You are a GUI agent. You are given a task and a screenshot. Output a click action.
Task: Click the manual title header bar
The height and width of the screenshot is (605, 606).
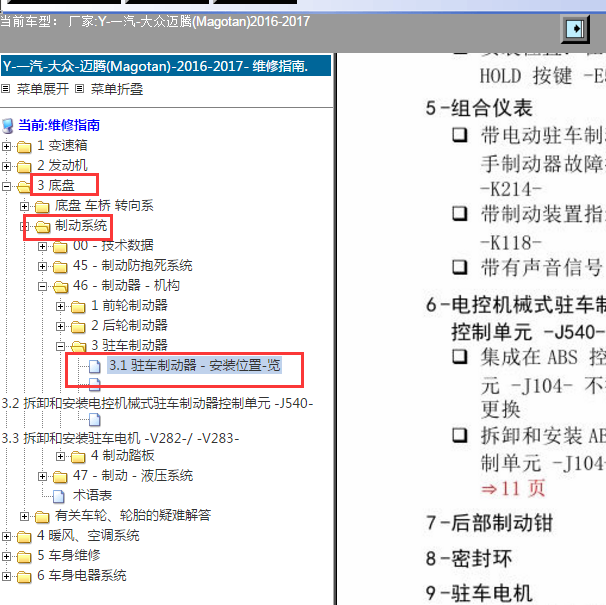[166, 66]
